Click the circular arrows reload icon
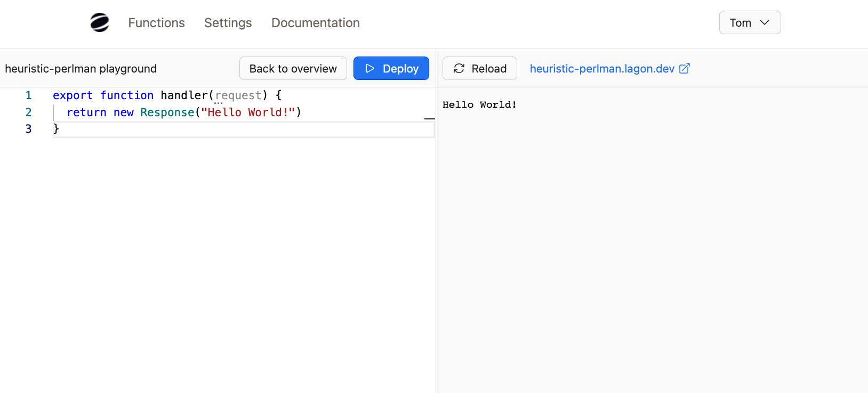The image size is (868, 393). 459,68
